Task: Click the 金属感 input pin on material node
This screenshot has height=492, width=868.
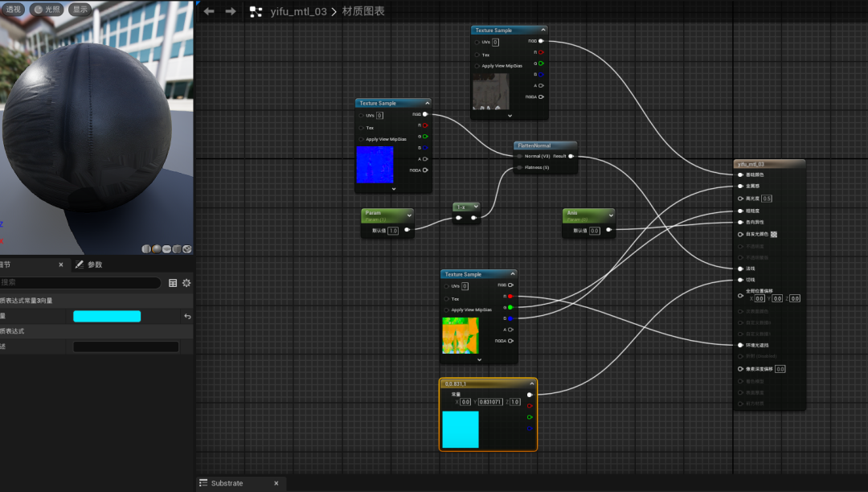Action: (740, 186)
